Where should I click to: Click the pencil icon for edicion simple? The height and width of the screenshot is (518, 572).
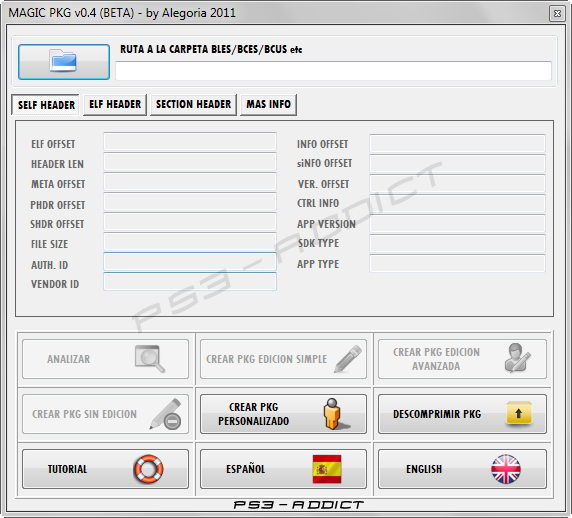click(x=347, y=359)
